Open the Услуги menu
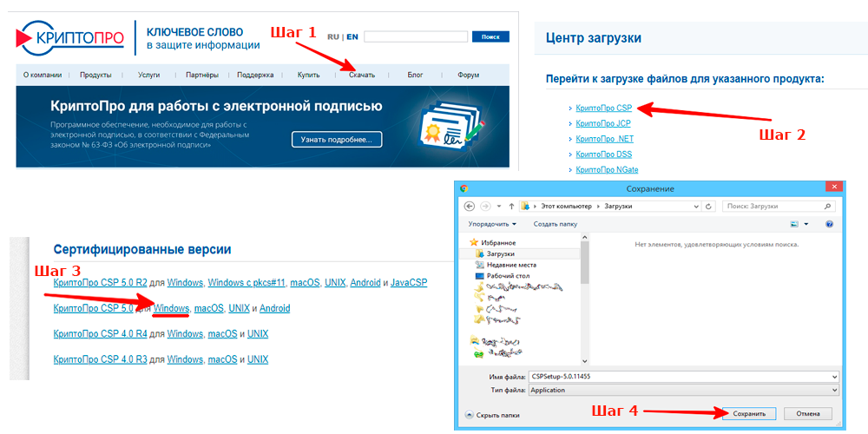Viewport: 868px width, 434px height. (x=149, y=75)
